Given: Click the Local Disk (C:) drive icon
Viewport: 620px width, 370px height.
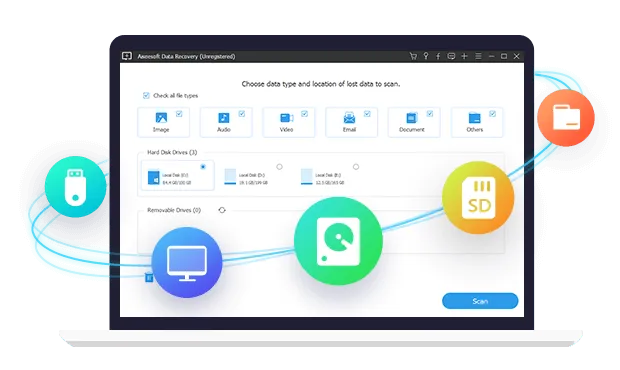Looking at the screenshot, I should 153,177.
